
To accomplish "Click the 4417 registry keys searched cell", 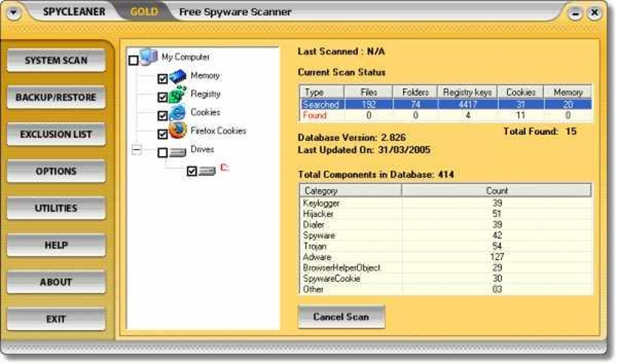I will tap(468, 104).
